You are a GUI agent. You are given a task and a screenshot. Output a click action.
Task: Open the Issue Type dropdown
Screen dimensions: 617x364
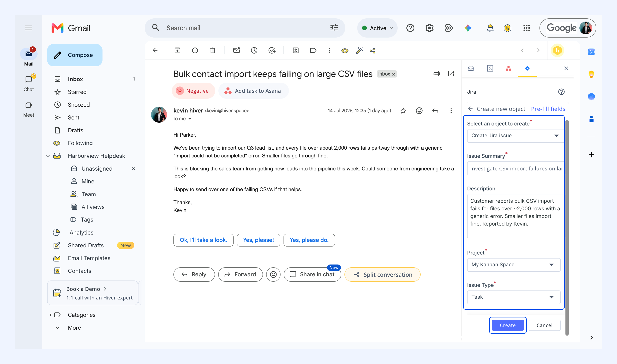pos(514,297)
